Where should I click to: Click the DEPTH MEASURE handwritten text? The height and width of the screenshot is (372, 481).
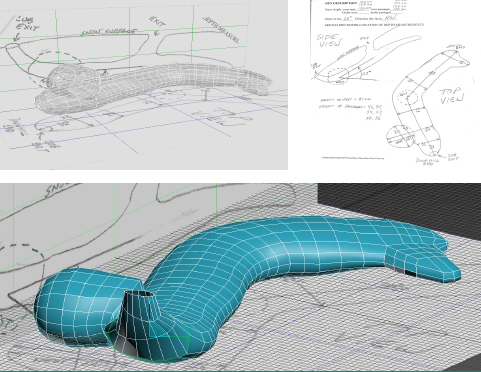tap(221, 30)
